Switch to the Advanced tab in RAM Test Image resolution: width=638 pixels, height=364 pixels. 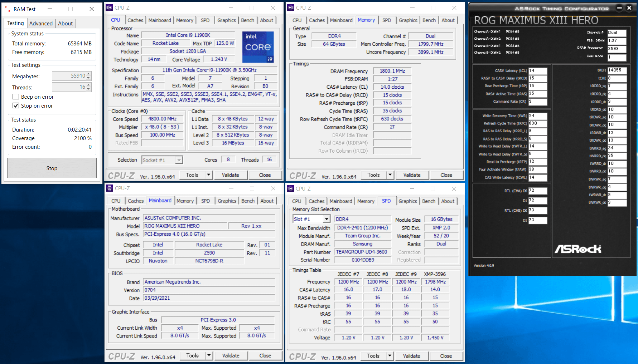tap(41, 23)
